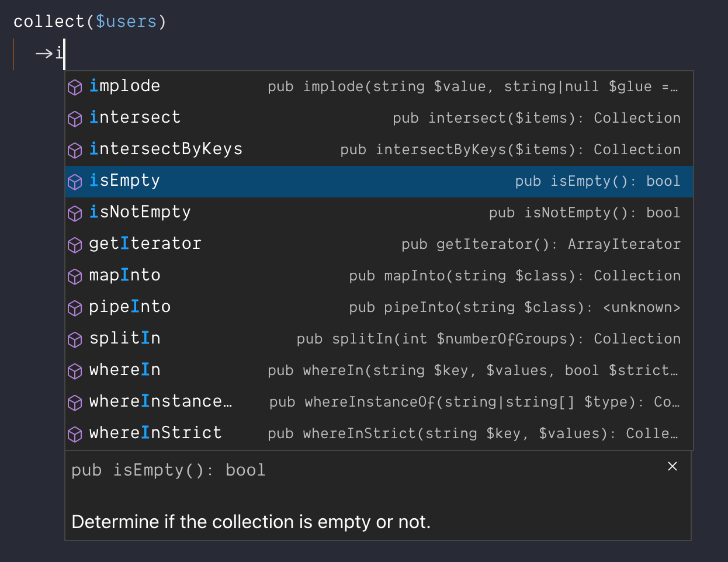This screenshot has height=562, width=728.
Task: Click the whereIn(string $key, $values…) signature
Action: pyautogui.click(x=473, y=371)
